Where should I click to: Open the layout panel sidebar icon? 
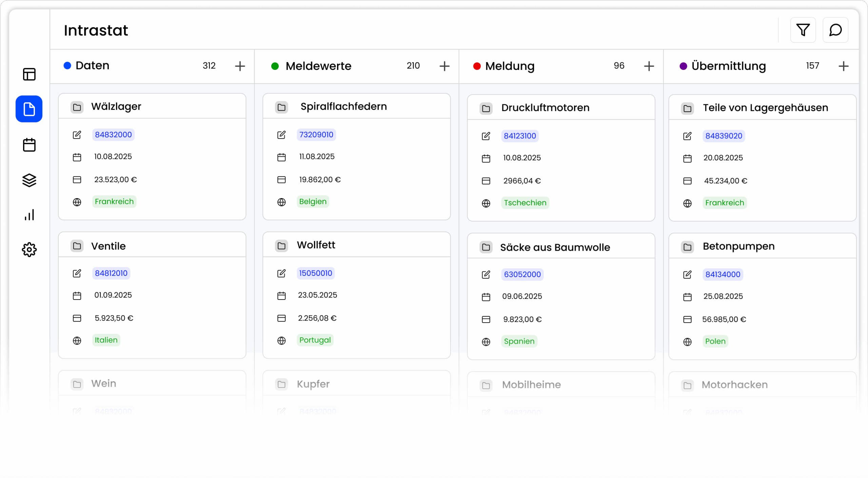[x=29, y=74]
